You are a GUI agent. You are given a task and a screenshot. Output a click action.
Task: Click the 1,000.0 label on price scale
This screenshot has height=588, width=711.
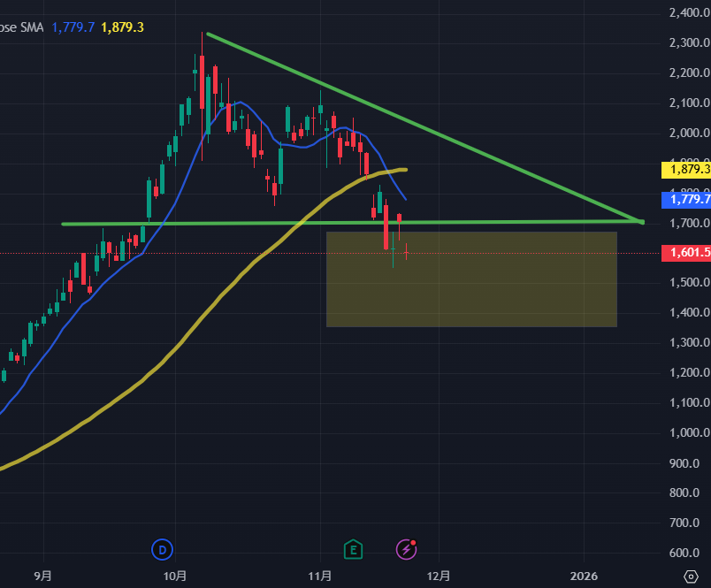(685, 433)
